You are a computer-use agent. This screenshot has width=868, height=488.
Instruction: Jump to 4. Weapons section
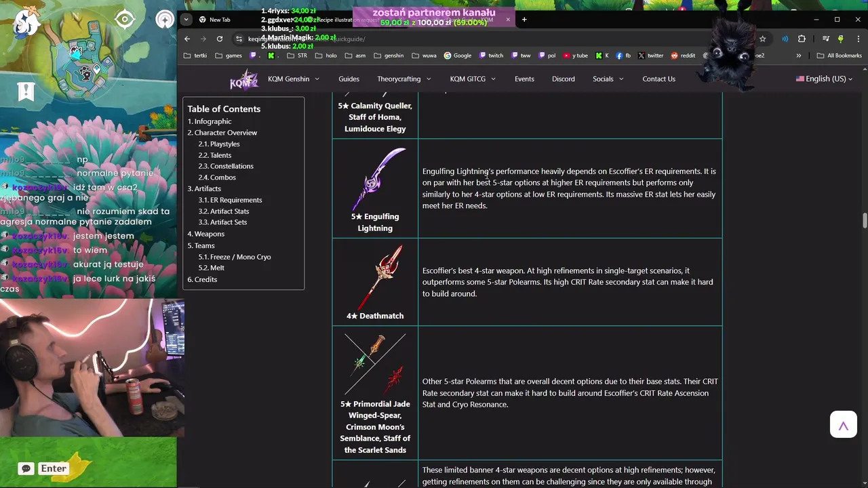[x=206, y=234]
